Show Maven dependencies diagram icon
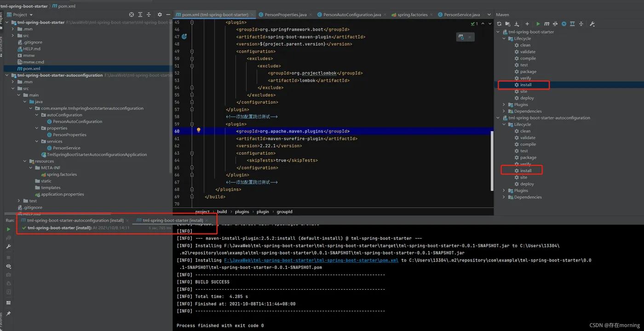 (572, 24)
